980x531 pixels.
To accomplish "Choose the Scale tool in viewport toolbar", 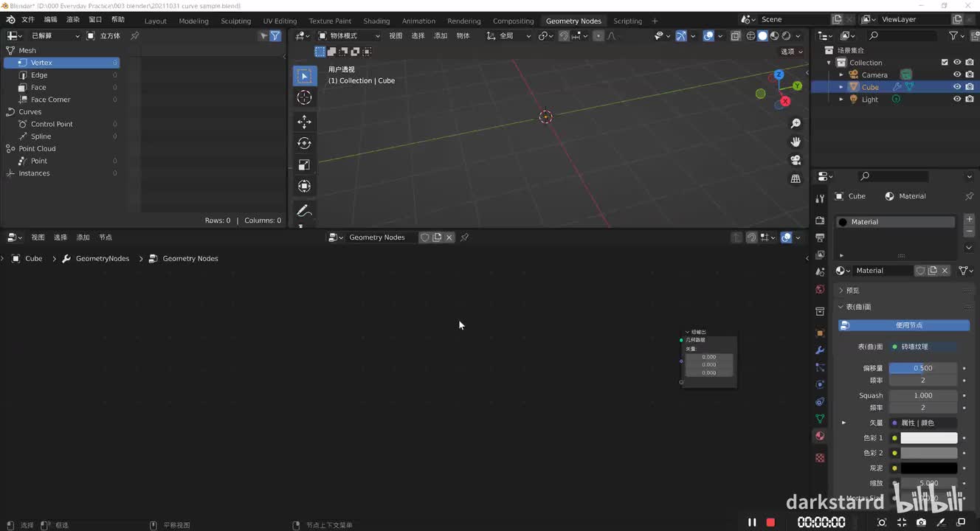I will (x=304, y=164).
